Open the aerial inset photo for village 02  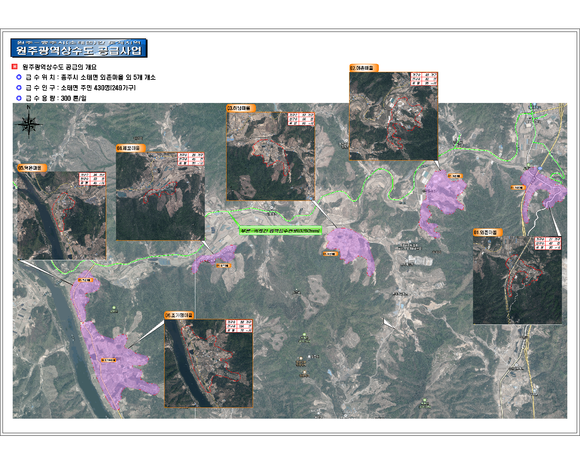394,116
